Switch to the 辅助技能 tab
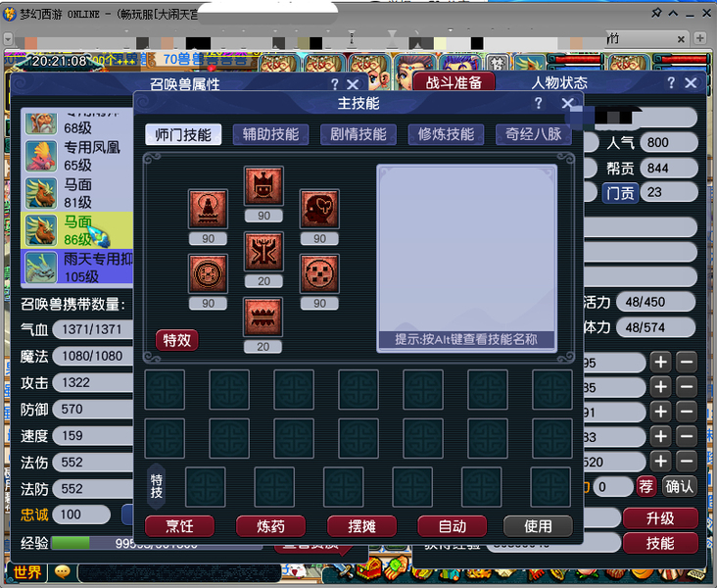Viewport: 717px width, 588px height. pyautogui.click(x=270, y=134)
